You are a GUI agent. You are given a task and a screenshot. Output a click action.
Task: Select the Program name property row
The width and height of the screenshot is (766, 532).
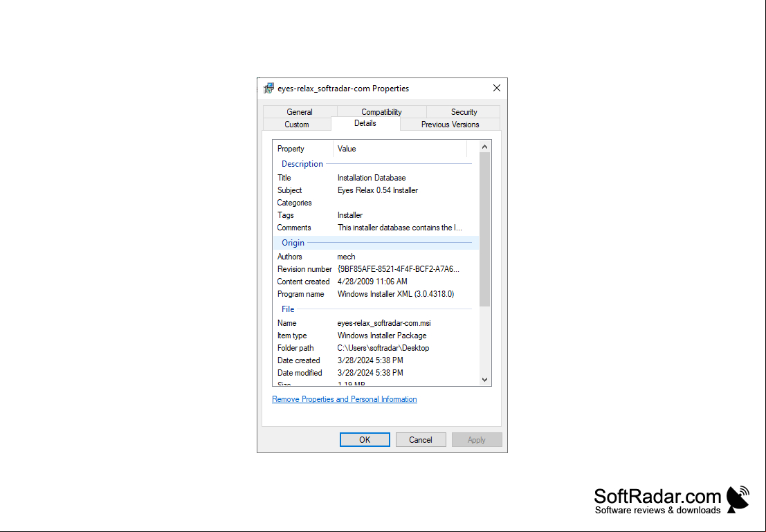(376, 294)
